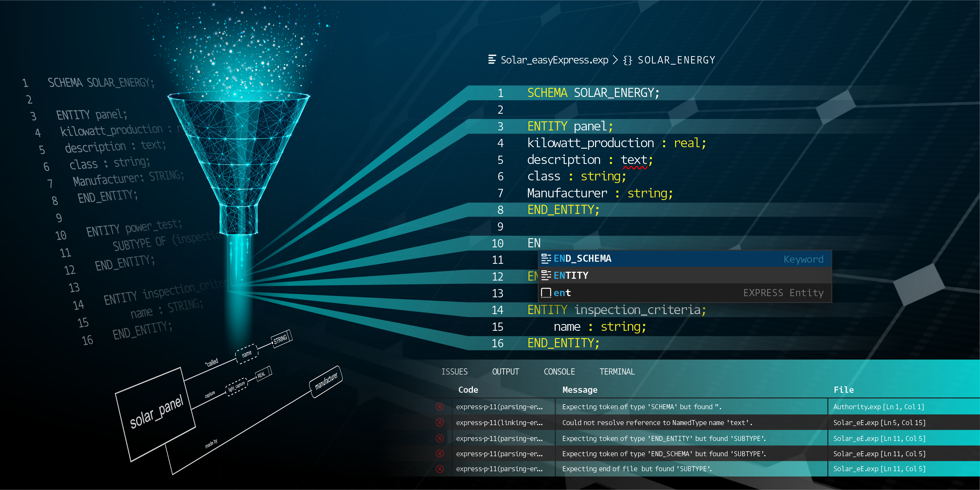Click the error icon on Authority.exp issue row
This screenshot has height=490, width=980.
[439, 407]
